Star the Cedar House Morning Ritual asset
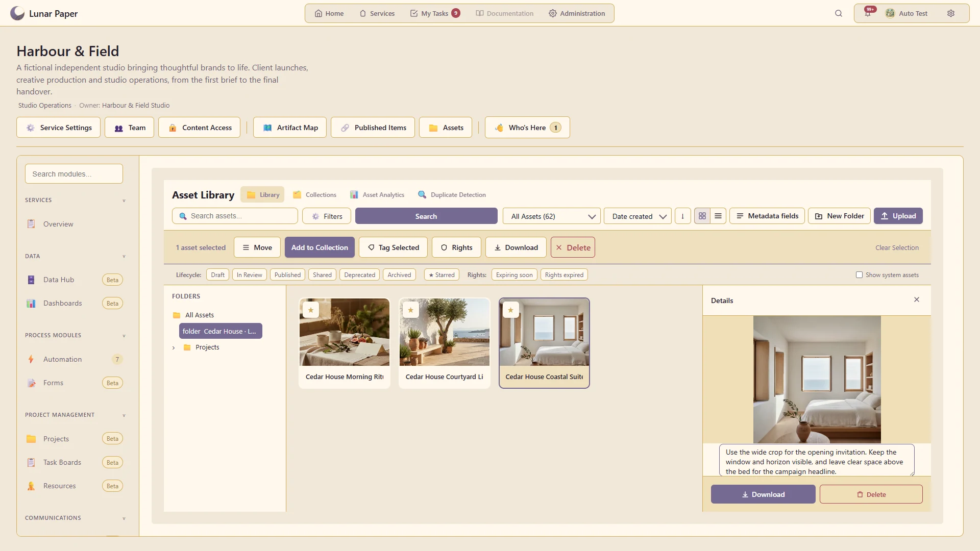 311,310
